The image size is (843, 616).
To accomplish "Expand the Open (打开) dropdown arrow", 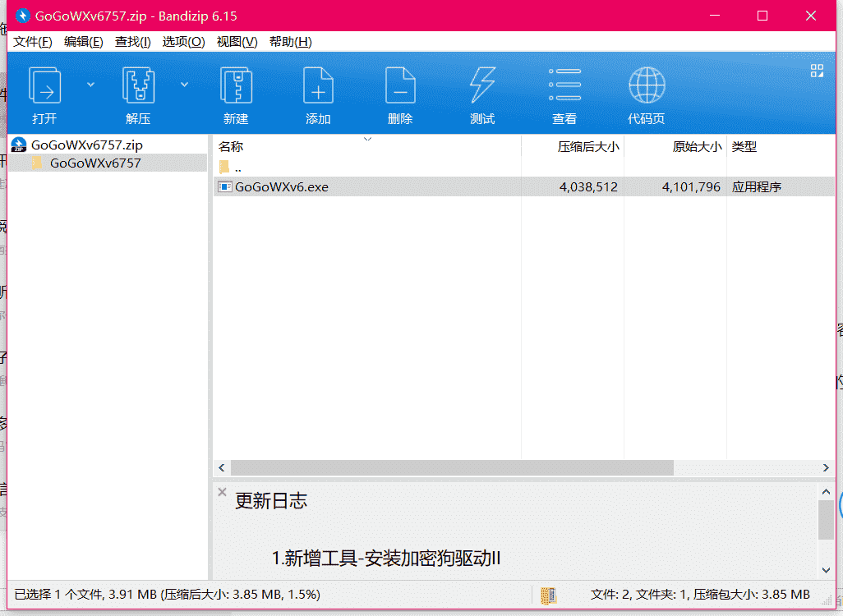I will coord(91,85).
